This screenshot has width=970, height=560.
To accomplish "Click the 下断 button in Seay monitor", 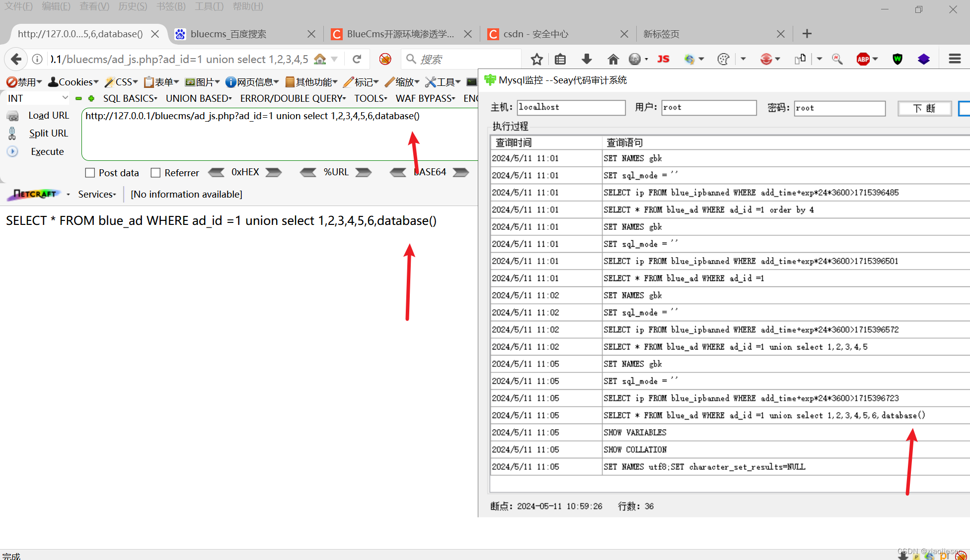I will tap(924, 108).
